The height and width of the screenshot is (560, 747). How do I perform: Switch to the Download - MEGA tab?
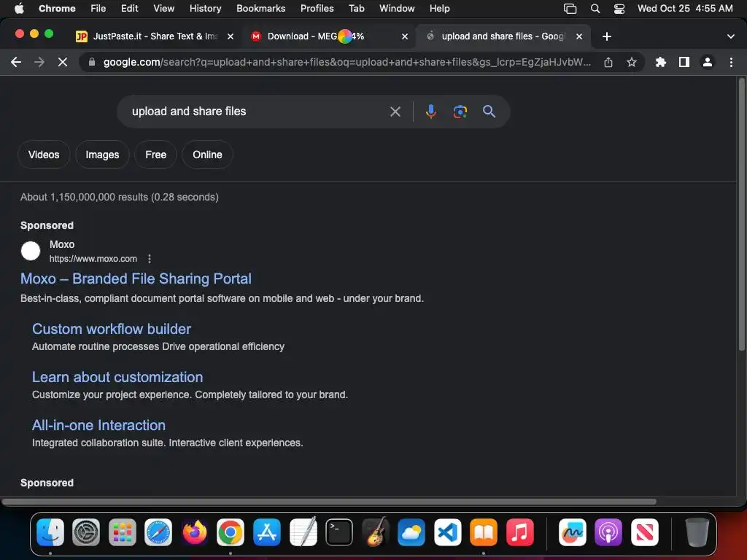330,36
